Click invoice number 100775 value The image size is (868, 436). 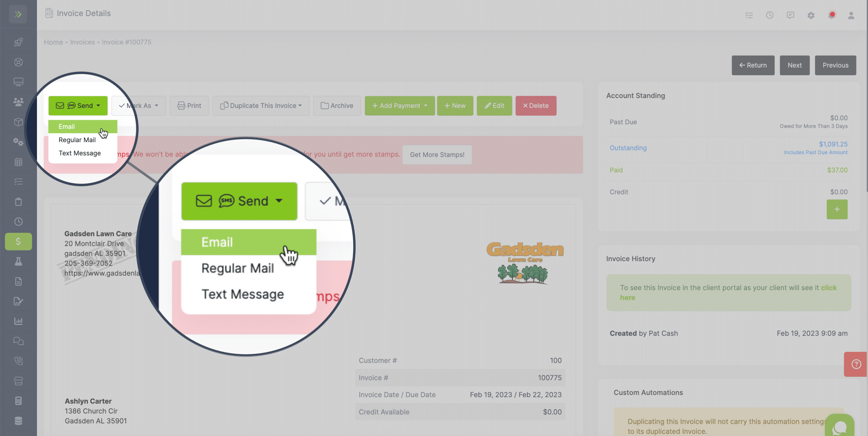tap(550, 378)
